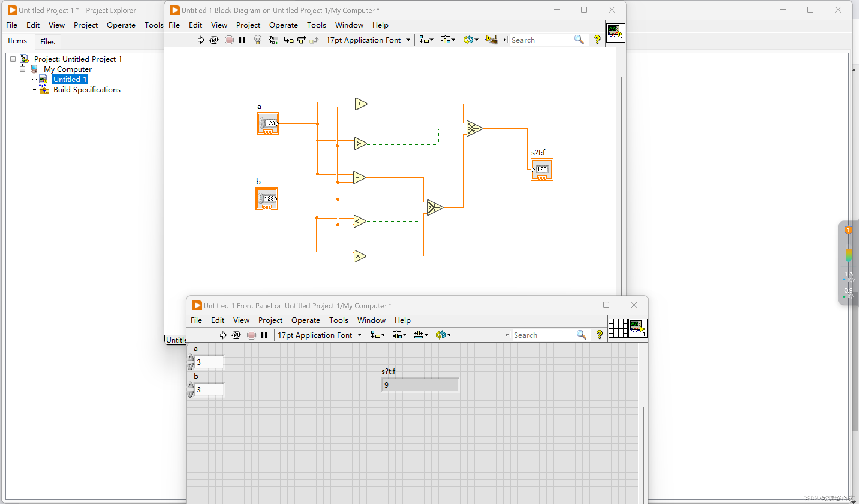The height and width of the screenshot is (504, 859).
Task: Click Run arrow on front panel toolbar
Action: (223, 335)
